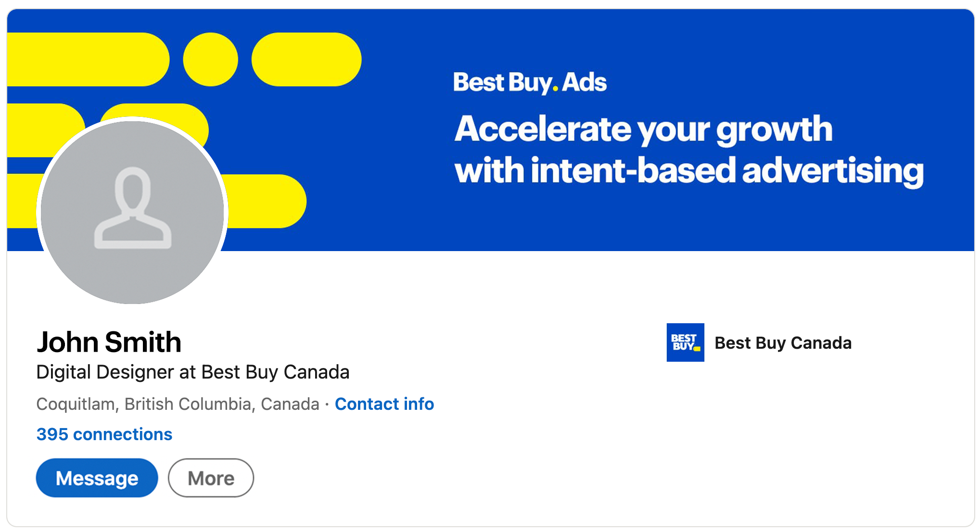Open the More options menu
The width and height of the screenshot is (980, 532).
[x=211, y=478]
